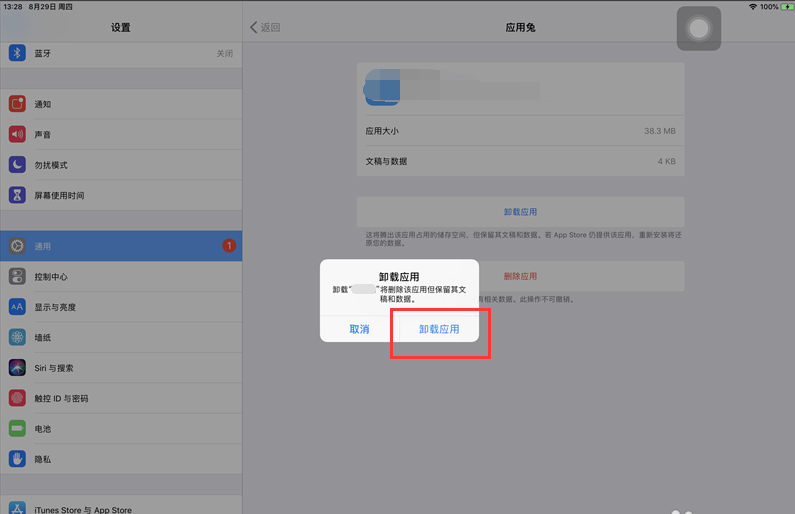Tap the Bluetooth icon in sidebar
Image resolution: width=795 pixels, height=514 pixels.
coord(17,53)
